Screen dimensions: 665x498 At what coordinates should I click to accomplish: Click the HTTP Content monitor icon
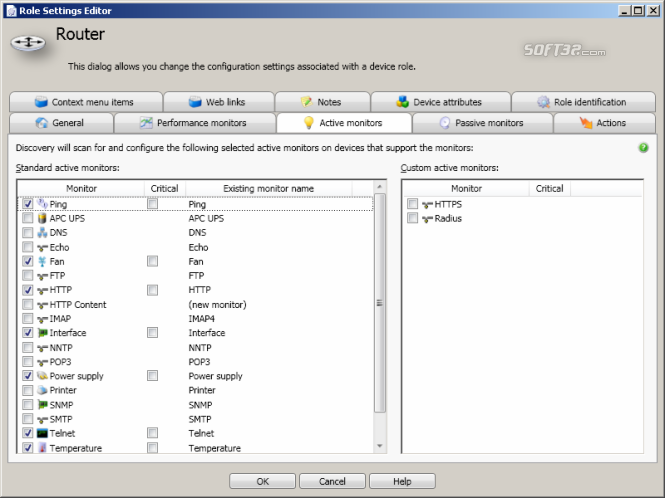tap(42, 305)
